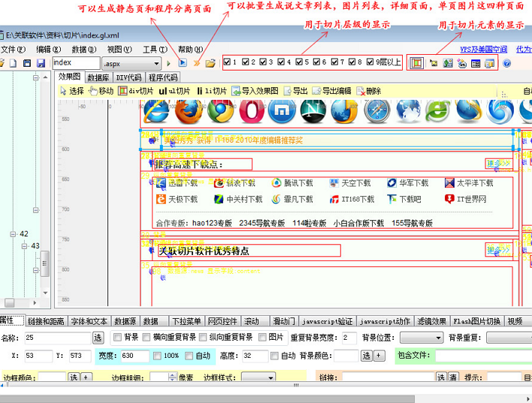Open the 背景重复 dropdown

pyautogui.click(x=509, y=338)
